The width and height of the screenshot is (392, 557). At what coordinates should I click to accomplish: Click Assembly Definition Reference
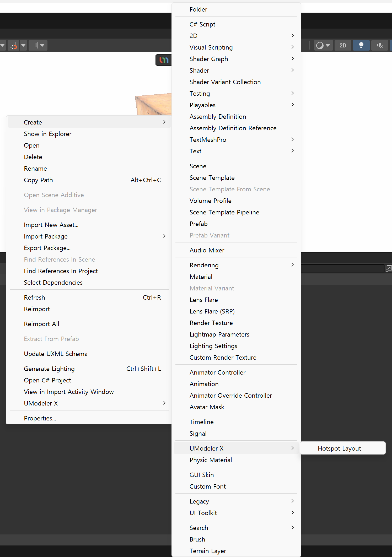click(x=236, y=128)
